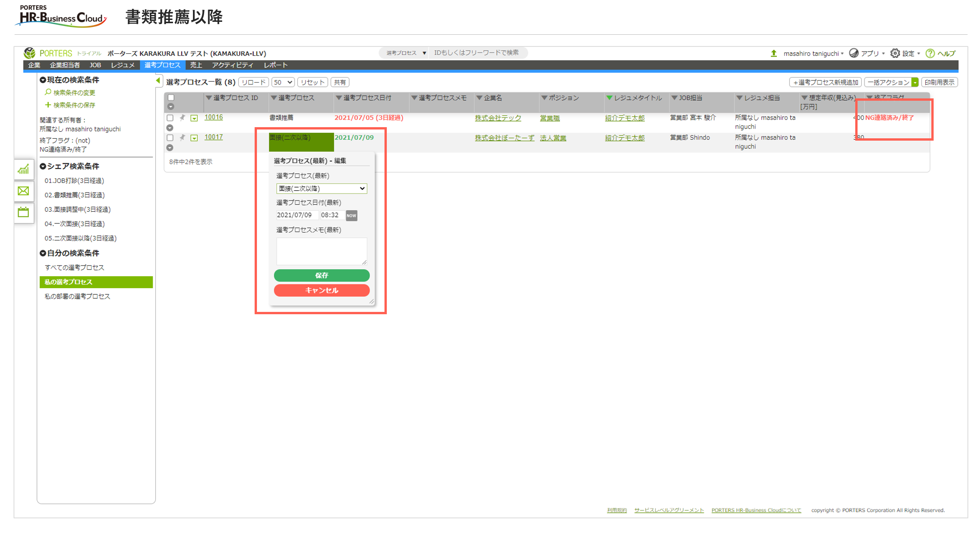This screenshot has height=550, width=980.
Task: Pin row 10017 with pin icon
Action: tap(182, 137)
